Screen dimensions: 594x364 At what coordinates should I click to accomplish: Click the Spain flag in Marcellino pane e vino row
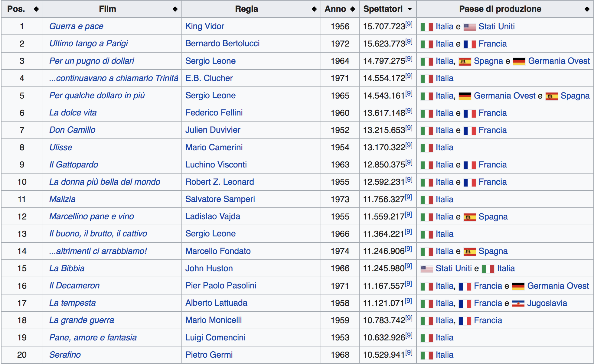pos(469,217)
